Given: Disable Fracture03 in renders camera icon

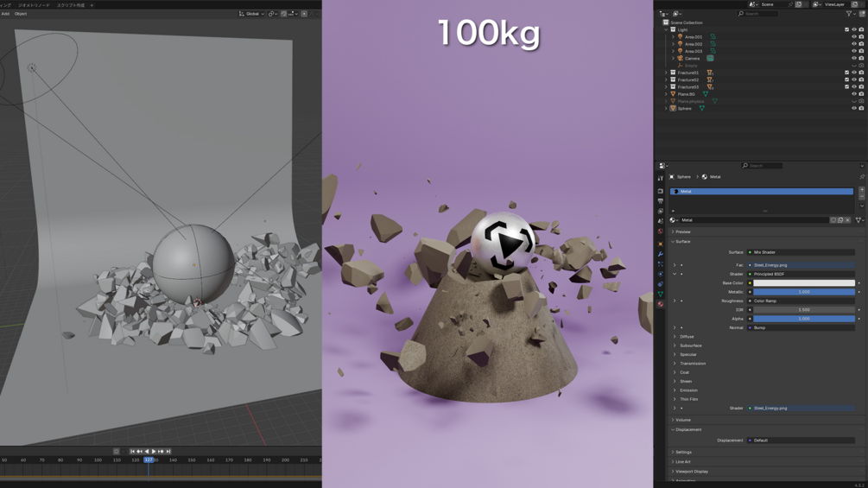Looking at the screenshot, I should click(x=861, y=87).
